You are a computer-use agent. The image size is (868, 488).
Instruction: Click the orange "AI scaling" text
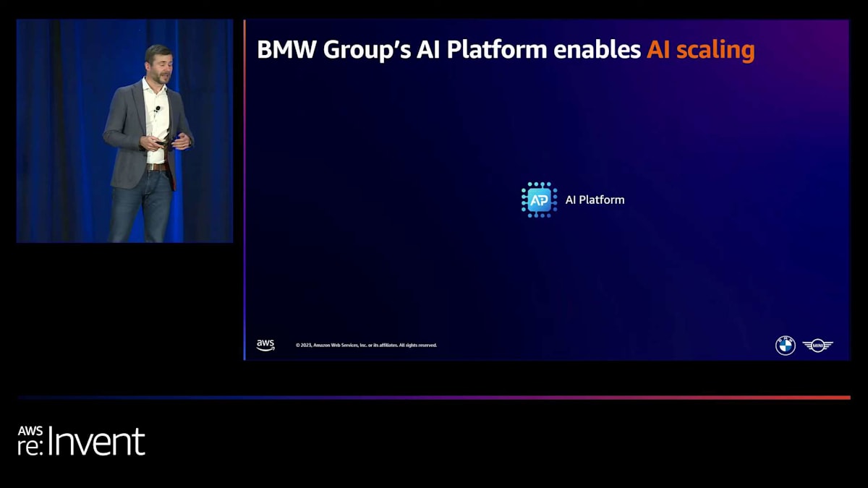(x=700, y=49)
